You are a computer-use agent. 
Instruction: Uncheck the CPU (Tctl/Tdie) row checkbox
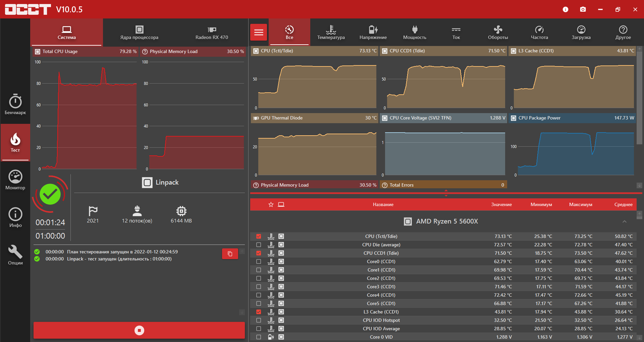coord(259,236)
